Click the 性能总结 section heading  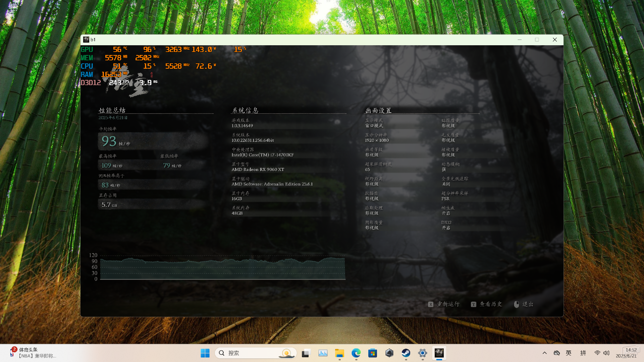[x=112, y=110]
